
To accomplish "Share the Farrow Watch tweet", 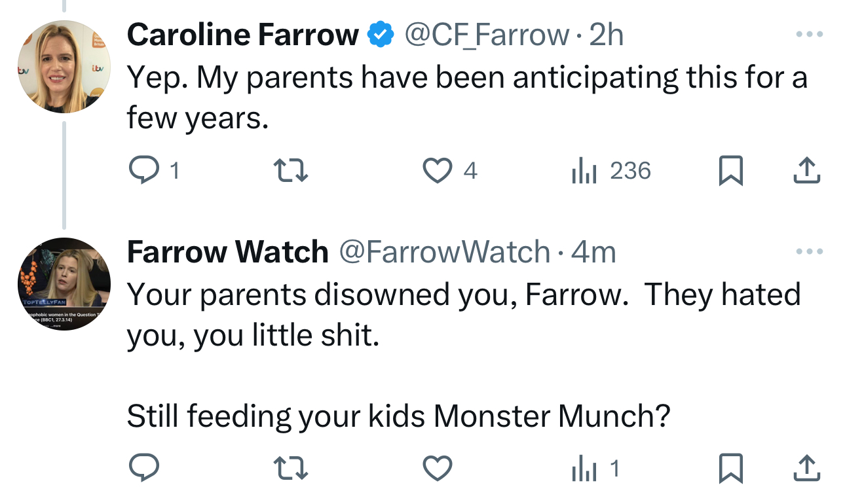I will (x=806, y=468).
